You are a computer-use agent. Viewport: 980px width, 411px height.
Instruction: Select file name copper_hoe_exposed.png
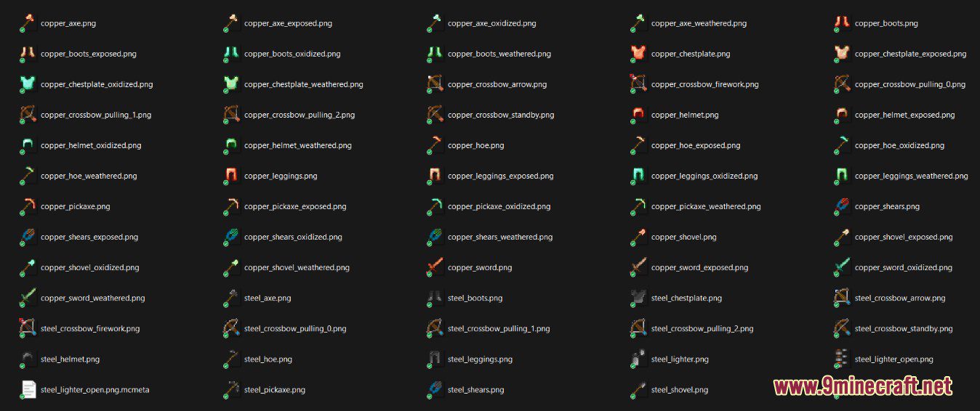(x=696, y=145)
